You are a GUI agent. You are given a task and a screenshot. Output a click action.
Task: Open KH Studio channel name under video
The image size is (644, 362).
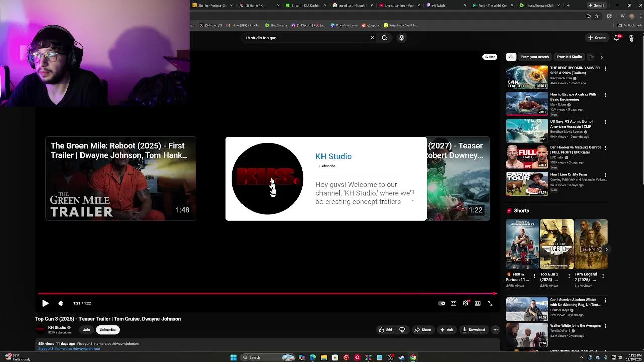click(x=57, y=328)
